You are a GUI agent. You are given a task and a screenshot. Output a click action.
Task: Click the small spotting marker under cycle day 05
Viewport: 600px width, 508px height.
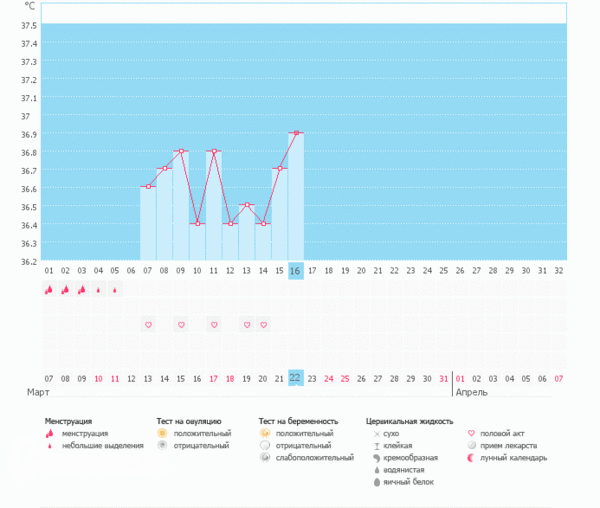click(x=115, y=291)
